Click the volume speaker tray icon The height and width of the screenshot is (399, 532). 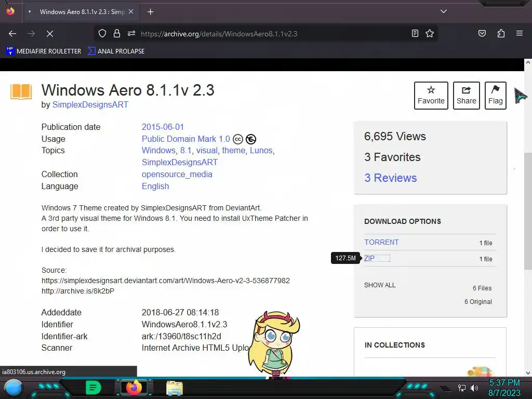coord(474,388)
